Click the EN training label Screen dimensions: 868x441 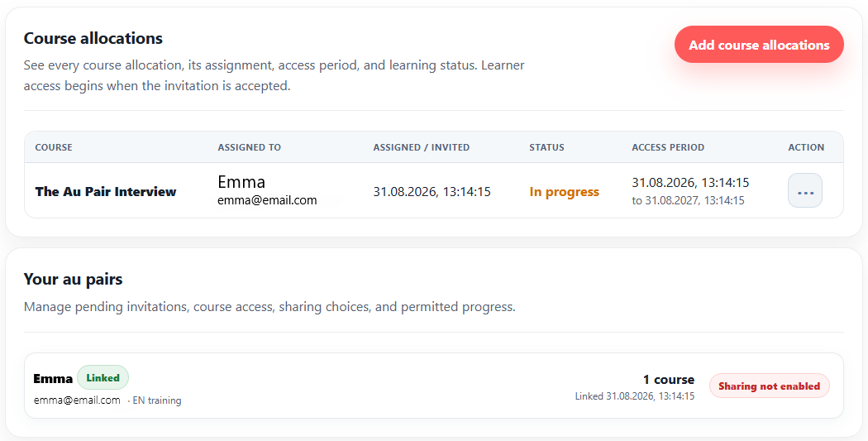point(157,400)
